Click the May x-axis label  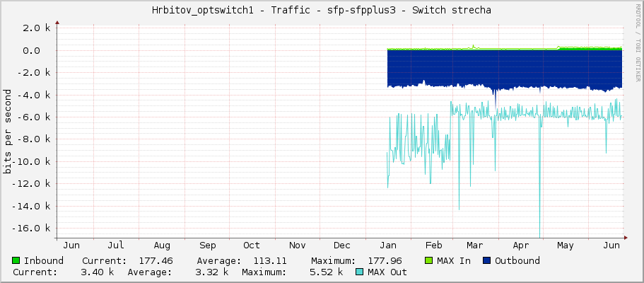(x=565, y=246)
